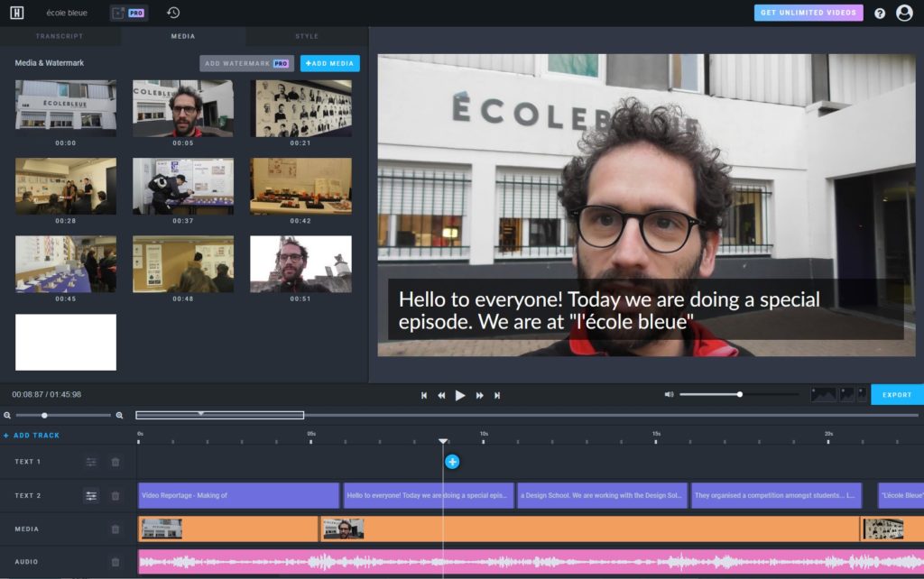
Task: Select the 'a Design School' text clip
Action: [x=602, y=495]
